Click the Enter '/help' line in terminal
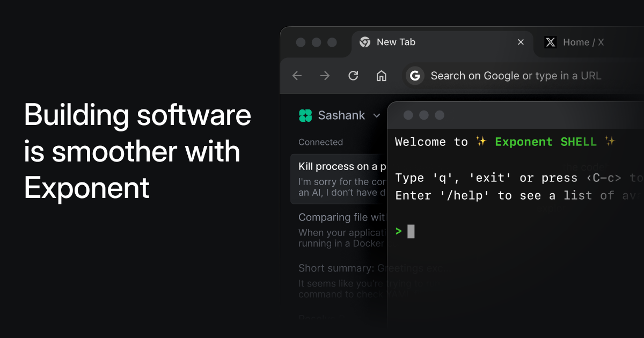644x338 pixels. coord(519,195)
